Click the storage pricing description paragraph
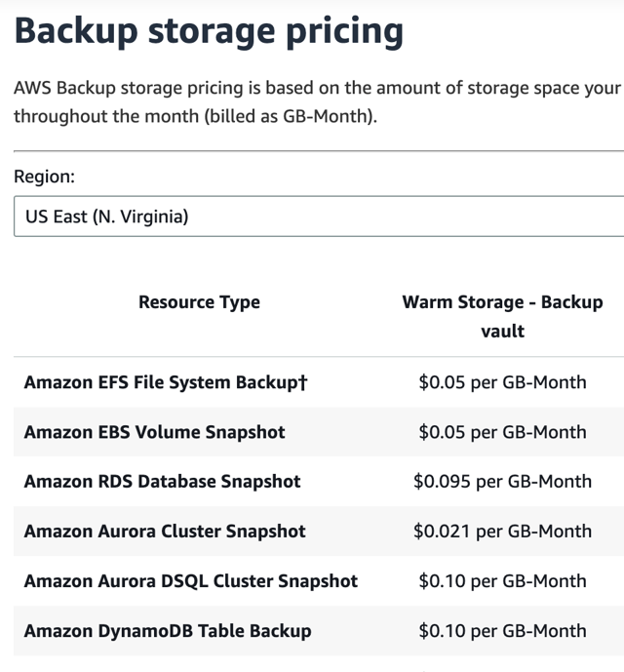624x672 pixels. click(319, 102)
